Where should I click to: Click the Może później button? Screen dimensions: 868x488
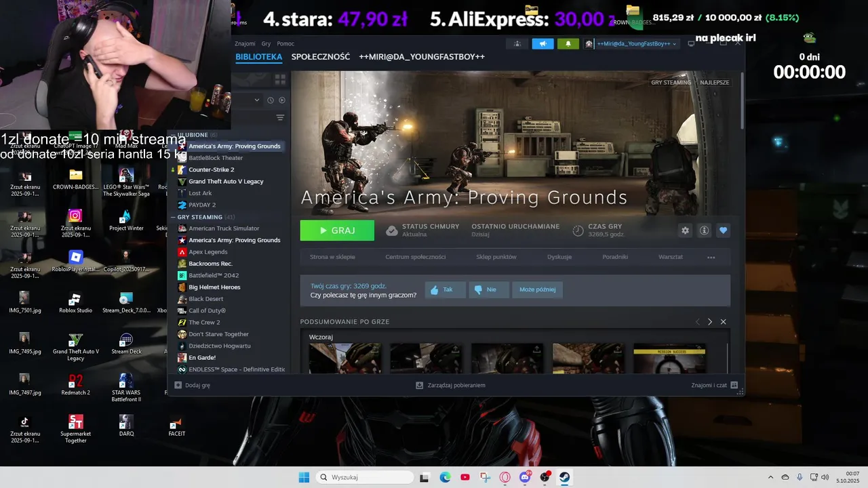coord(537,289)
